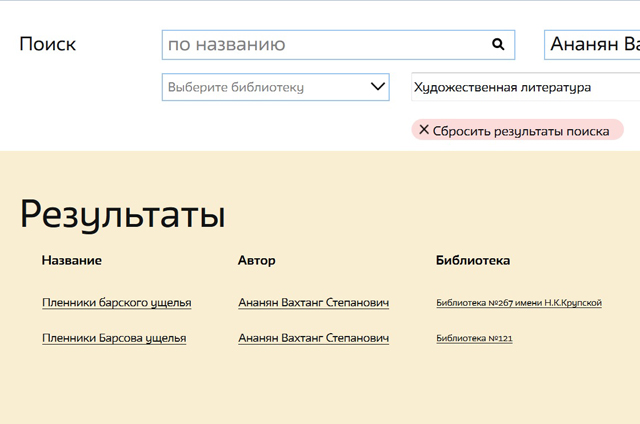Open book 'Пленники барского ущелья'

click(x=117, y=303)
